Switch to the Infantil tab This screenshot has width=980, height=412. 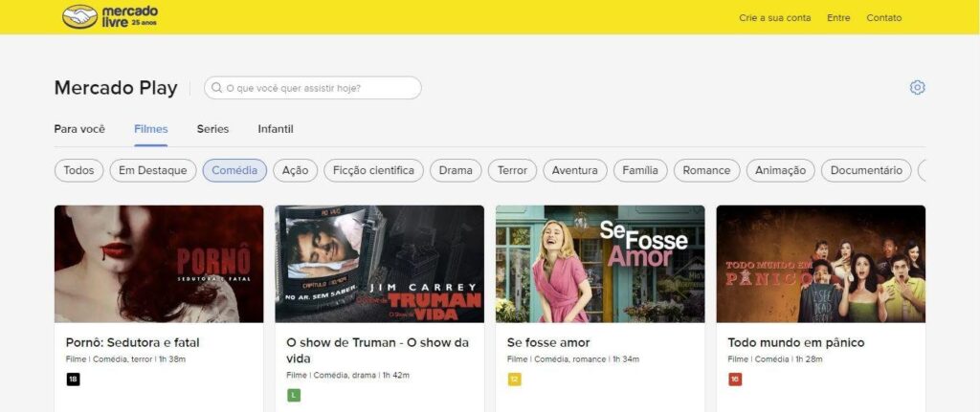coord(276,129)
